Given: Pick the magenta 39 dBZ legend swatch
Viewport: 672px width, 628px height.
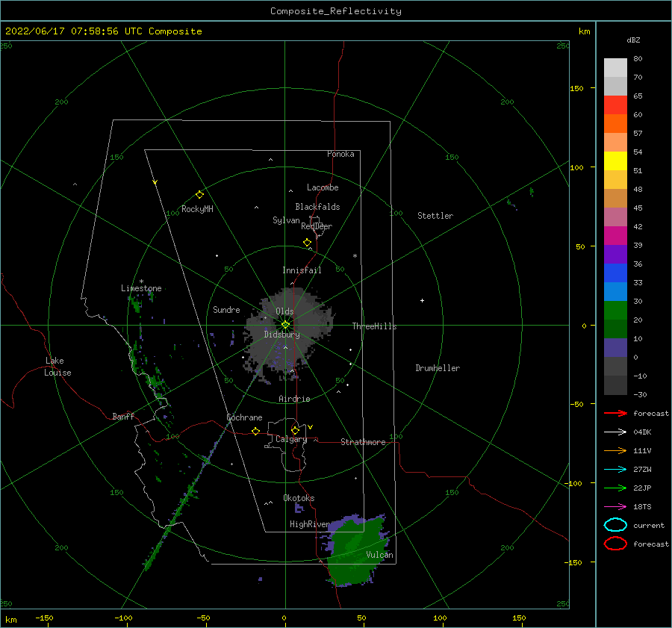Looking at the screenshot, I should point(615,236).
